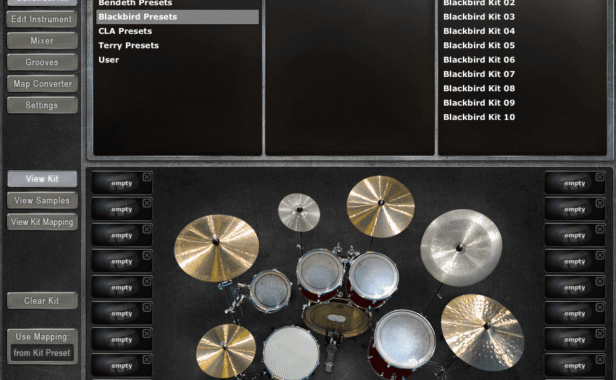Click the small silver splash cymbal
This screenshot has width=616, height=380.
299,212
